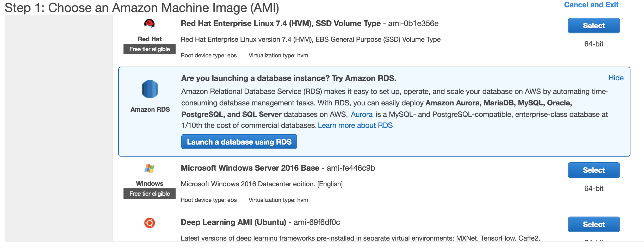Select the Red Hat Enterprise Linux 7.4 AMI

point(593,26)
